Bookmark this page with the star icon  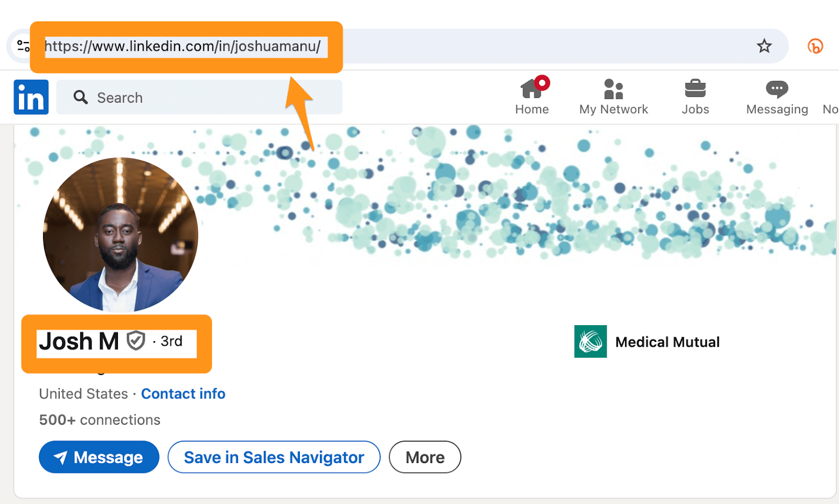[764, 46]
